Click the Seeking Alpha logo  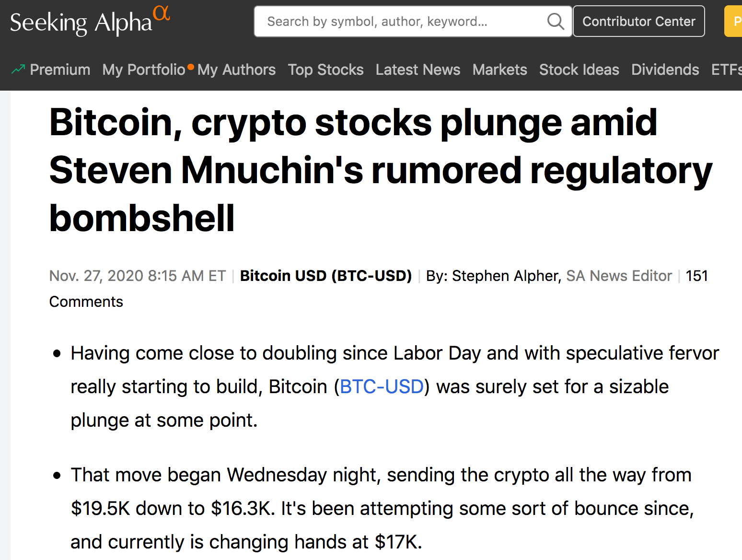pos(90,22)
